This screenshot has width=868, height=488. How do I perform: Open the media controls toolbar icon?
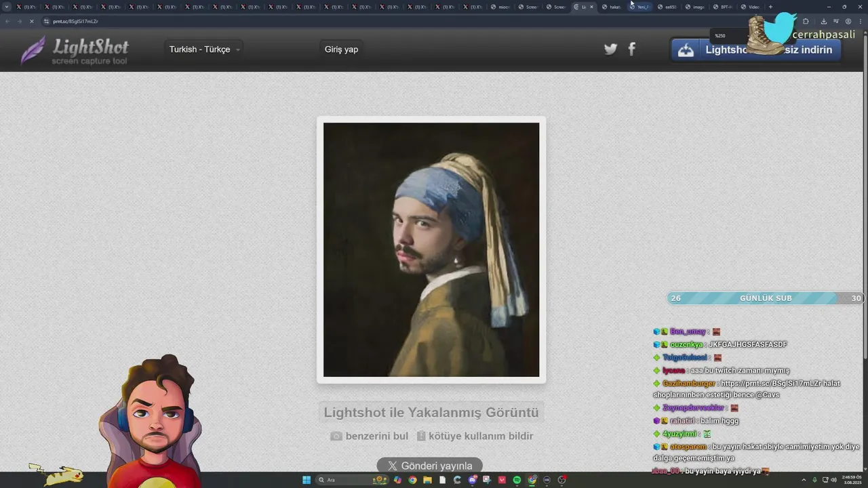(835, 21)
